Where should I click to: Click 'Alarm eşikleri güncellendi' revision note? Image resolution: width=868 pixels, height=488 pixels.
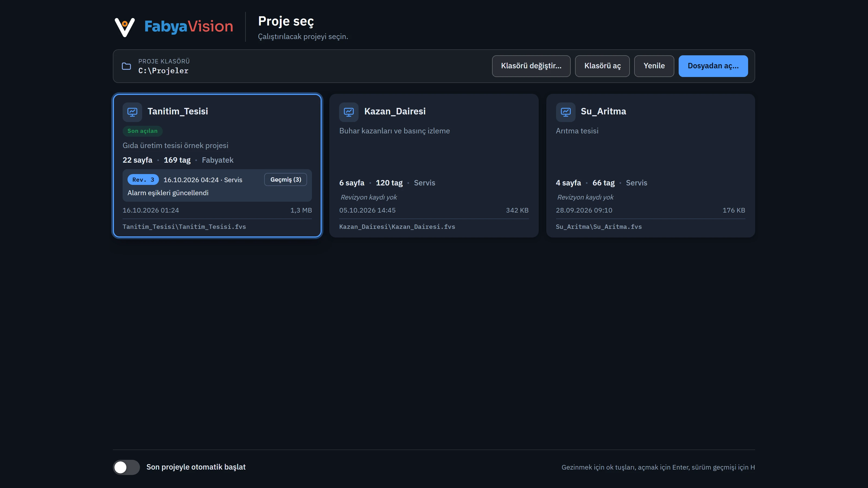click(x=168, y=193)
